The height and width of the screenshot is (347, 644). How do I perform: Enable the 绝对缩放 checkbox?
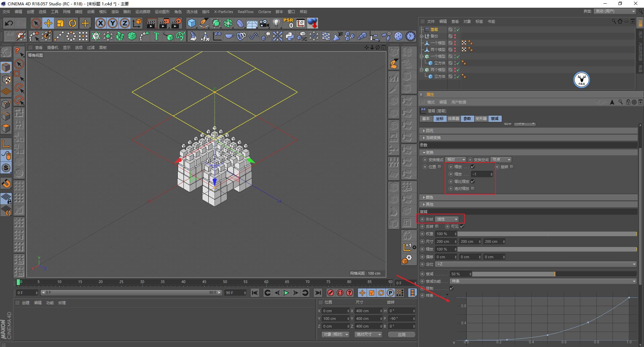473,189
